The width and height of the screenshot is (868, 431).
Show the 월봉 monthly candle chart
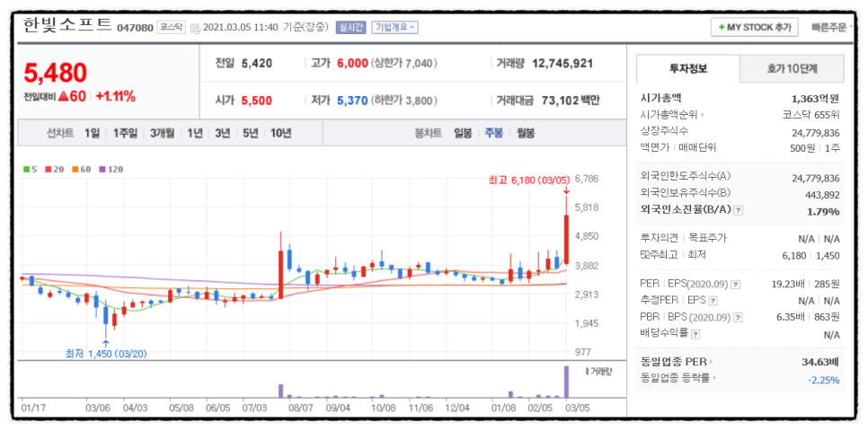coord(526,133)
